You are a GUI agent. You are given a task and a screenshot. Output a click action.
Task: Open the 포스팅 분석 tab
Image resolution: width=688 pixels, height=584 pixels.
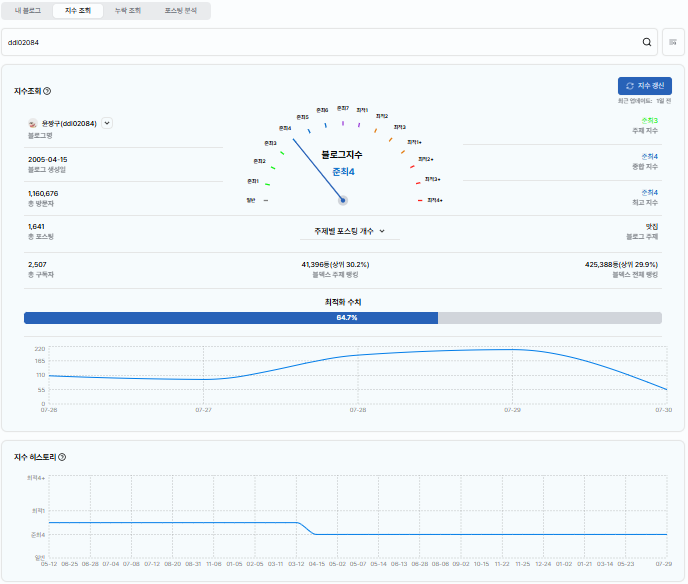coord(181,11)
